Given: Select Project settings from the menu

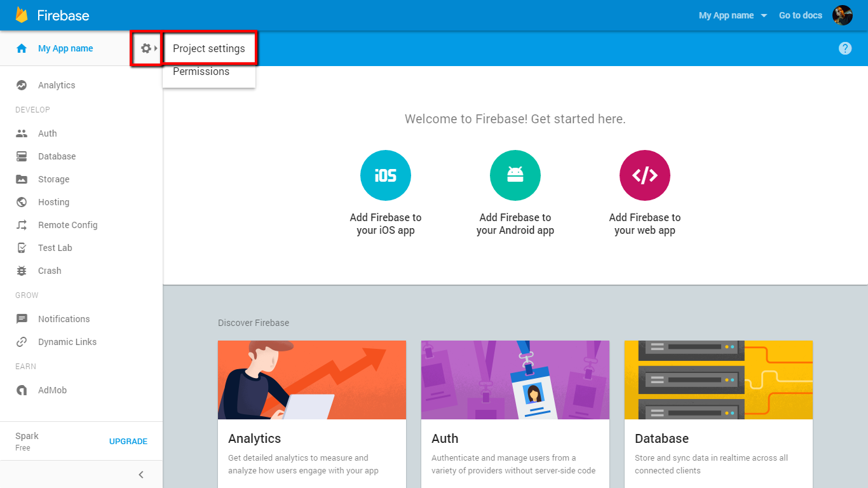Looking at the screenshot, I should pos(209,49).
